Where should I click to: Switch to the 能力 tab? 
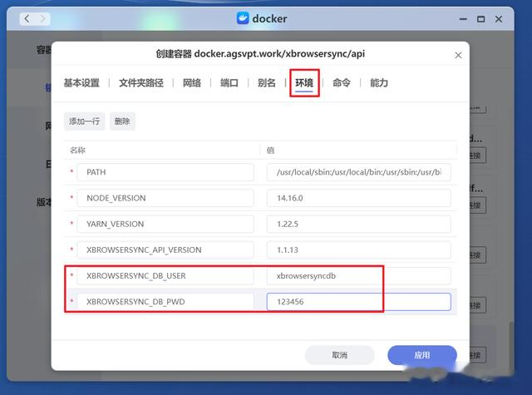point(379,83)
